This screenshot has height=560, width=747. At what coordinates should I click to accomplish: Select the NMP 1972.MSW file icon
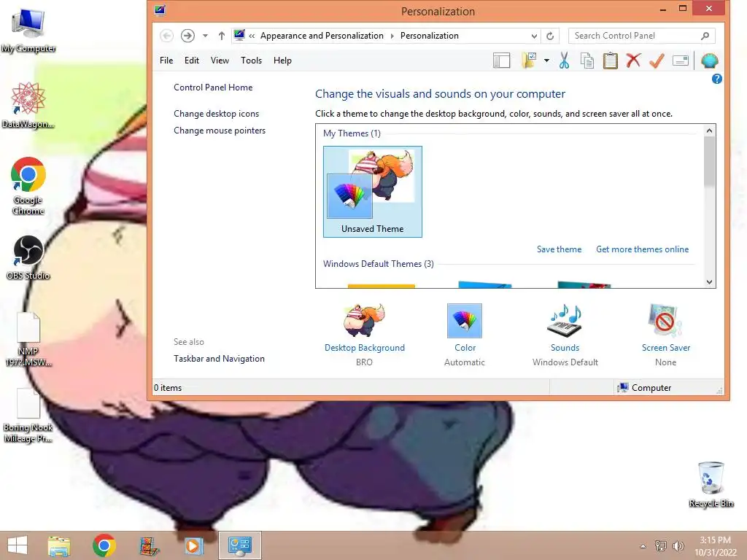28,340
